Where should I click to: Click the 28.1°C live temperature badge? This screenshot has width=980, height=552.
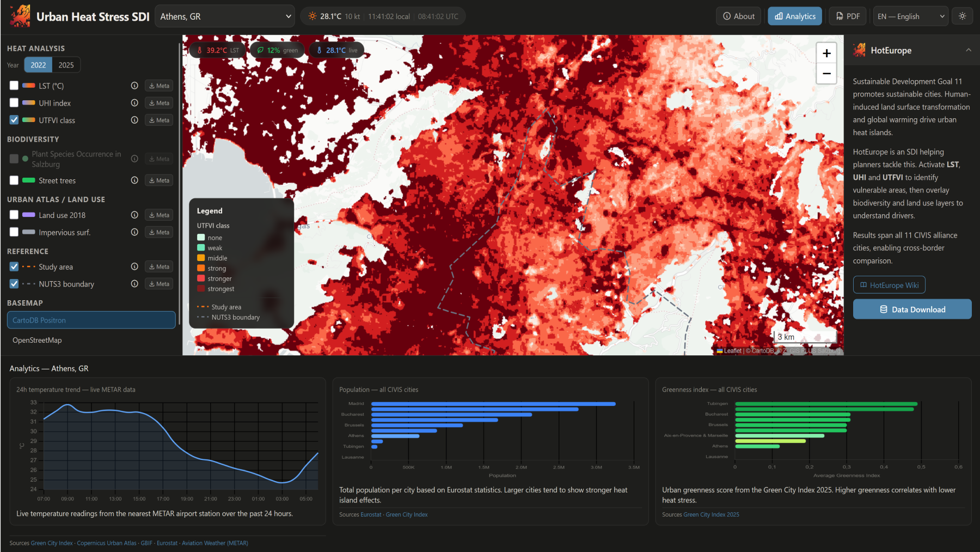tap(337, 50)
